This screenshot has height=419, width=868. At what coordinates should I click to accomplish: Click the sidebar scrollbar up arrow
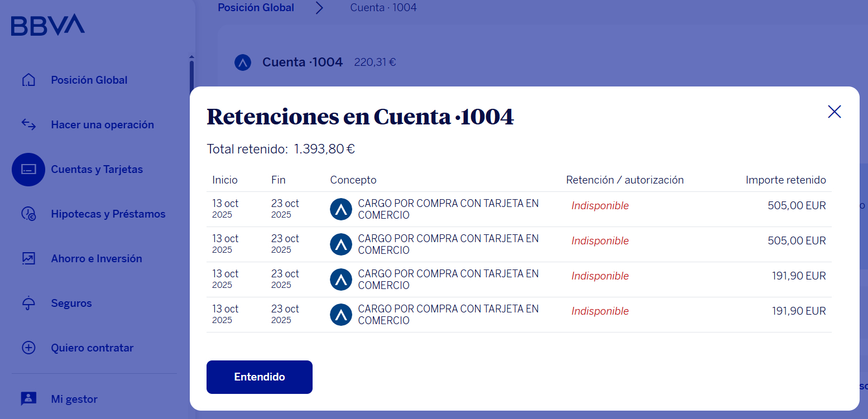pos(191,57)
